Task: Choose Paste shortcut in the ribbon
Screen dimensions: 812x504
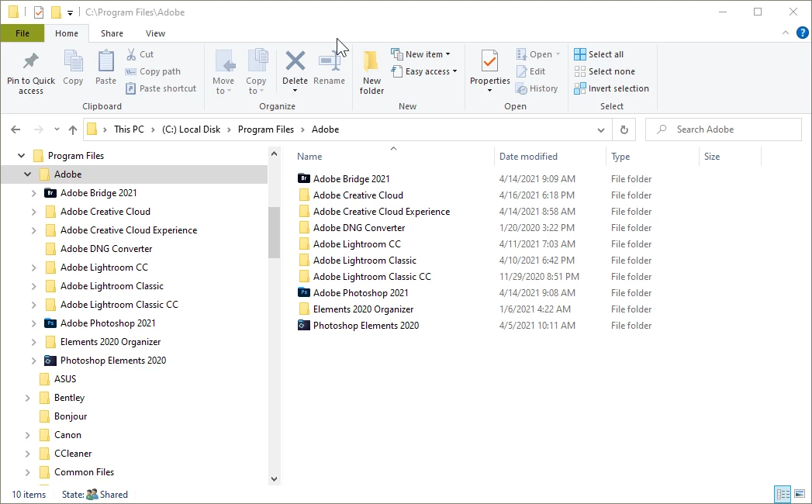Action: 161,88
